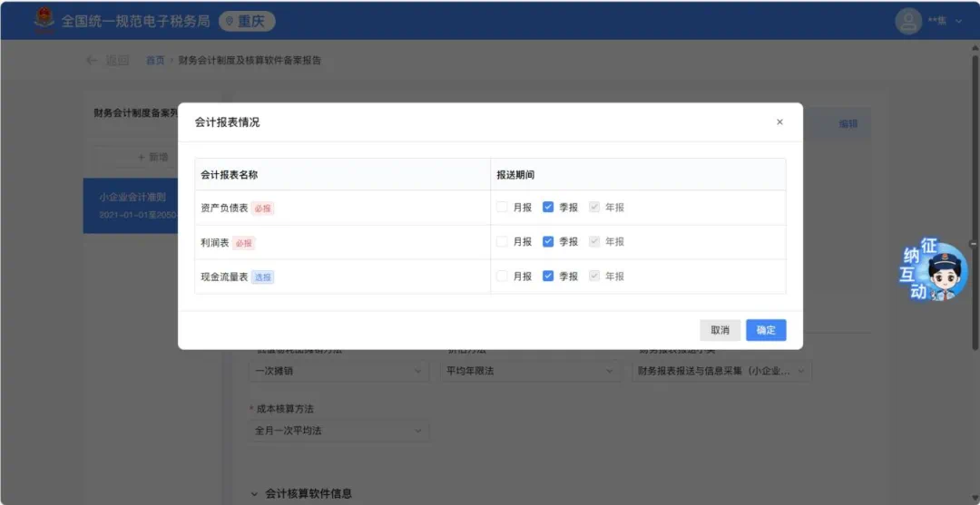Select the 小企业会计准则 list entry

[x=131, y=206]
